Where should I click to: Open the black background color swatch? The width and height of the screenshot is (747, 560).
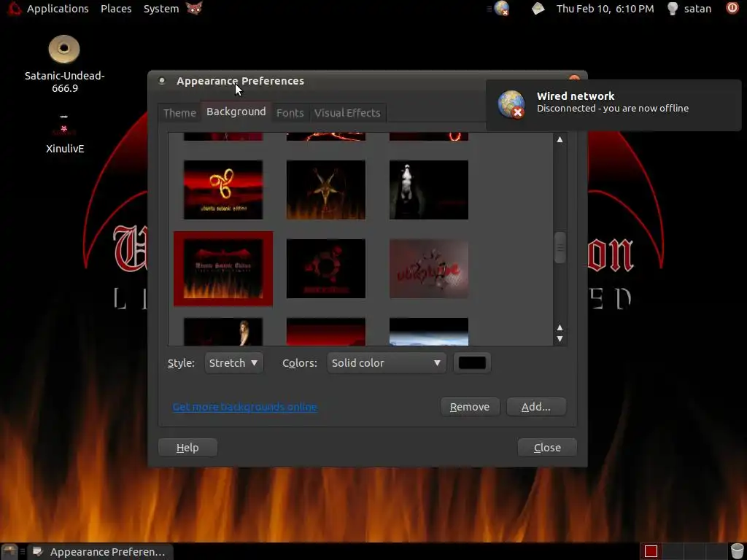(x=472, y=363)
